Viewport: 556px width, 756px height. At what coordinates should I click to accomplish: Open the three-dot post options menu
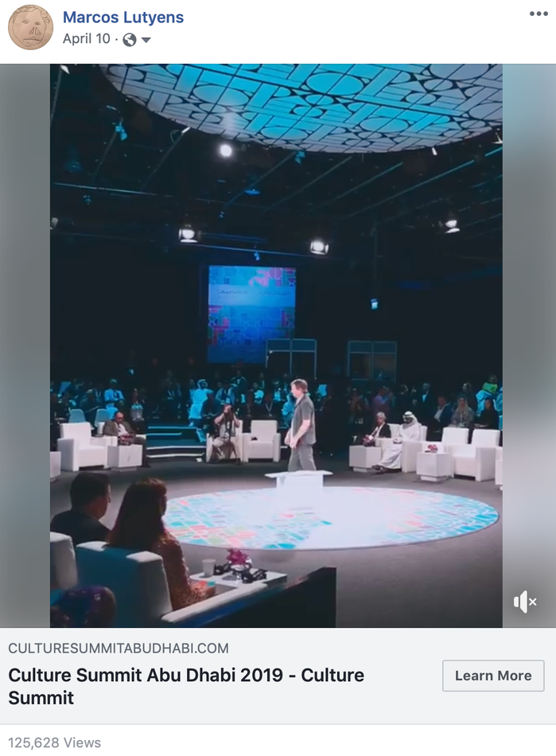539,14
